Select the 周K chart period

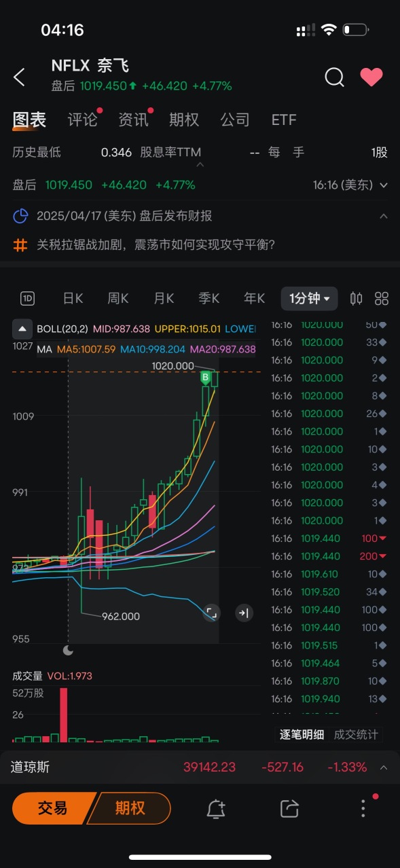[x=118, y=298]
